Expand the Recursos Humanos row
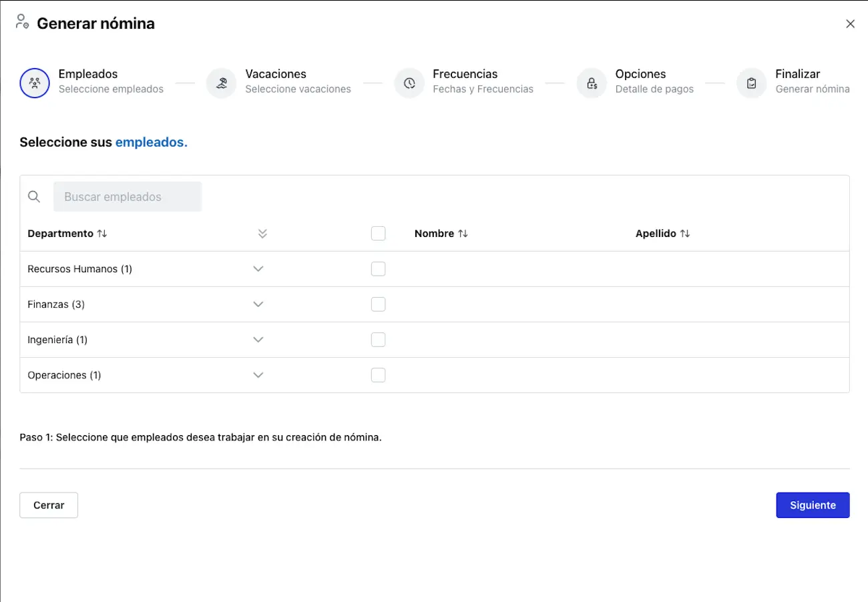 point(258,269)
